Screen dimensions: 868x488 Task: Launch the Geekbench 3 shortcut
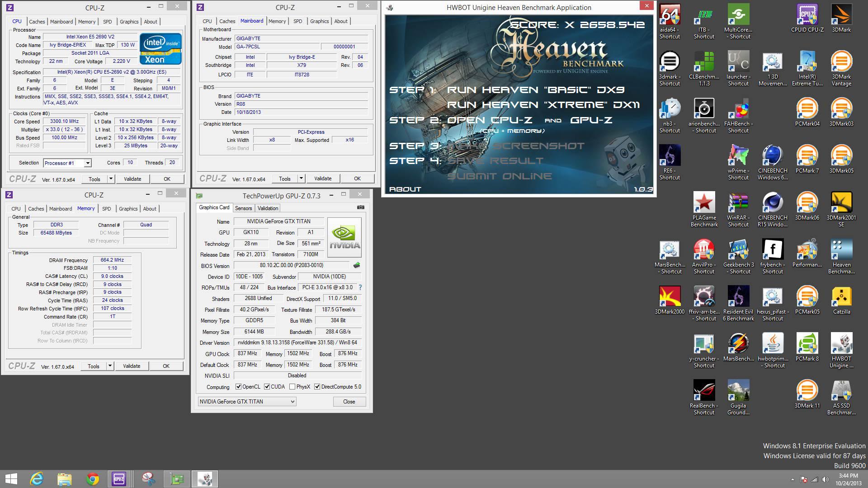pyautogui.click(x=738, y=257)
